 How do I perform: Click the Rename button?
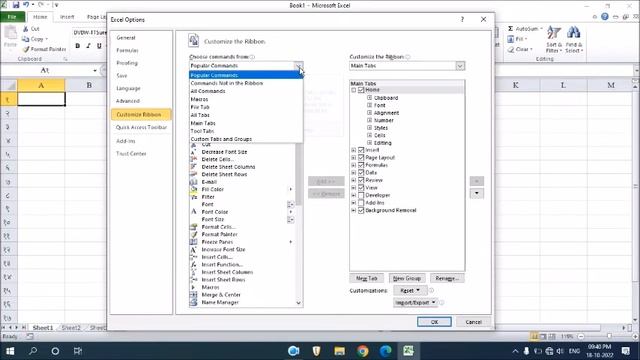click(447, 278)
